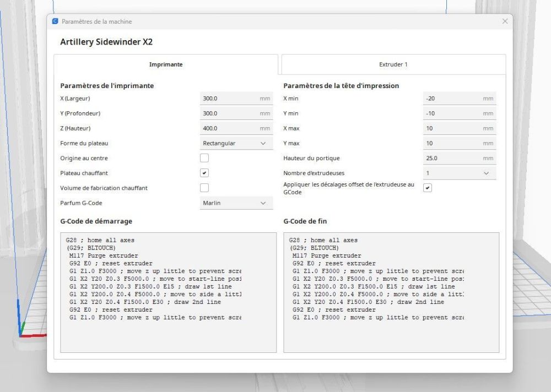Click the 'Paramètres de l'imprimante' heading

click(x=107, y=86)
